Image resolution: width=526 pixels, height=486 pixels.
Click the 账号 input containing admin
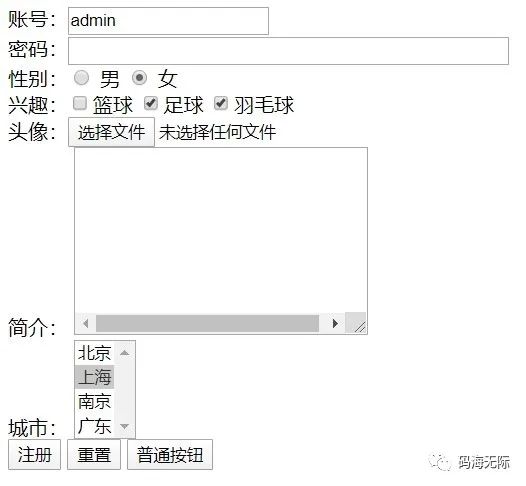[x=168, y=21]
